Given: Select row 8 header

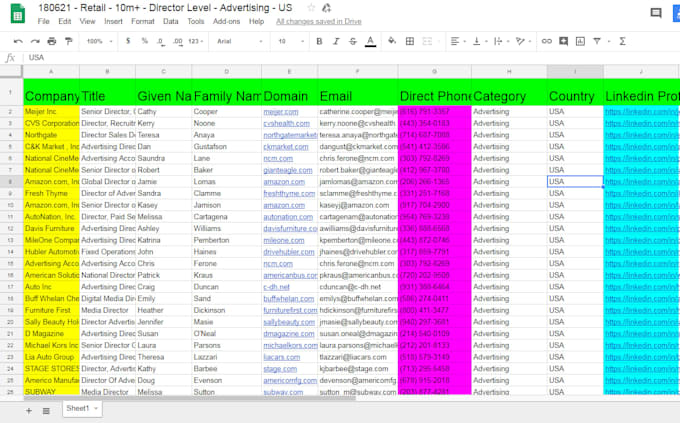Looking at the screenshot, I should (x=11, y=182).
